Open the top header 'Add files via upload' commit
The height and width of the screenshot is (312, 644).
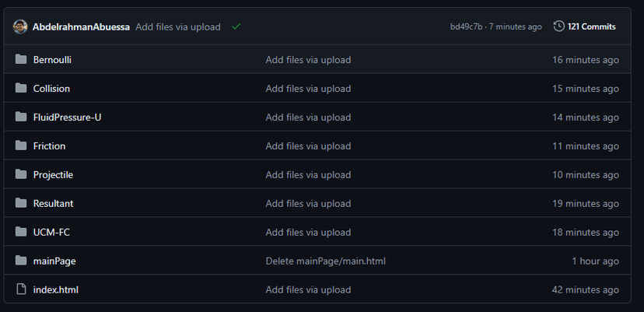pos(178,26)
